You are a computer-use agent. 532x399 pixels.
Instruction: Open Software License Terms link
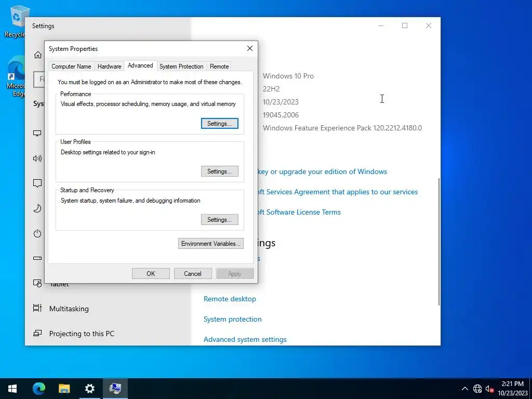tap(299, 212)
